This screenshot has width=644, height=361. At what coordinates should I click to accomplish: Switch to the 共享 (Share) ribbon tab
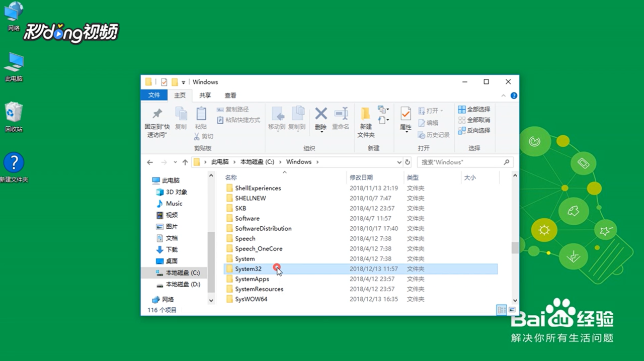(x=205, y=95)
